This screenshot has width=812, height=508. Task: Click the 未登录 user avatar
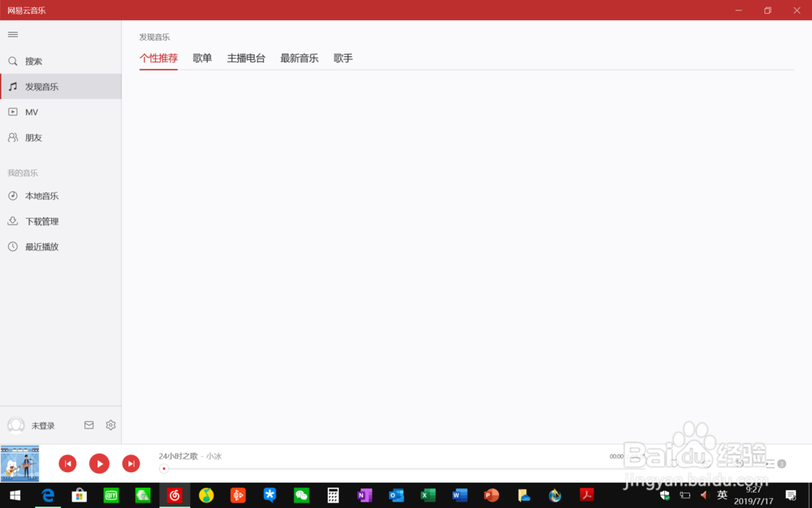(x=16, y=425)
